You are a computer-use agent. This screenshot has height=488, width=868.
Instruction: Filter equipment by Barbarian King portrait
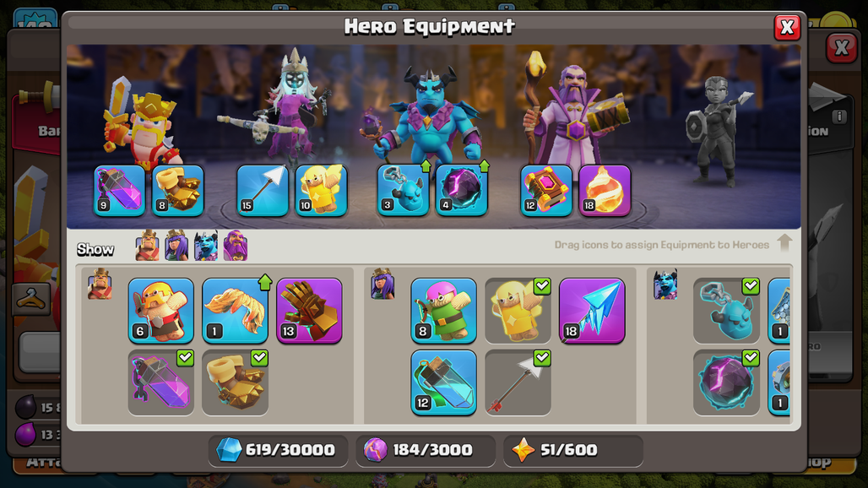[147, 245]
